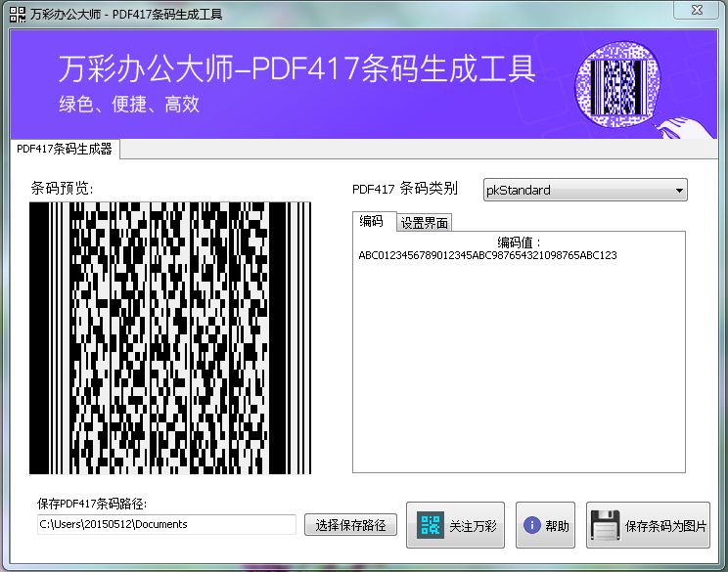Select the PDF417条码生成器 tab
This screenshot has height=572, width=728.
[x=65, y=150]
